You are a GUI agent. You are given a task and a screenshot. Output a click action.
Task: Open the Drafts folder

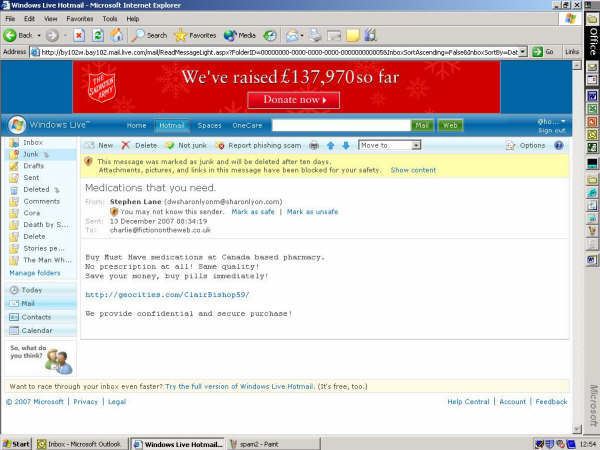[x=33, y=166]
